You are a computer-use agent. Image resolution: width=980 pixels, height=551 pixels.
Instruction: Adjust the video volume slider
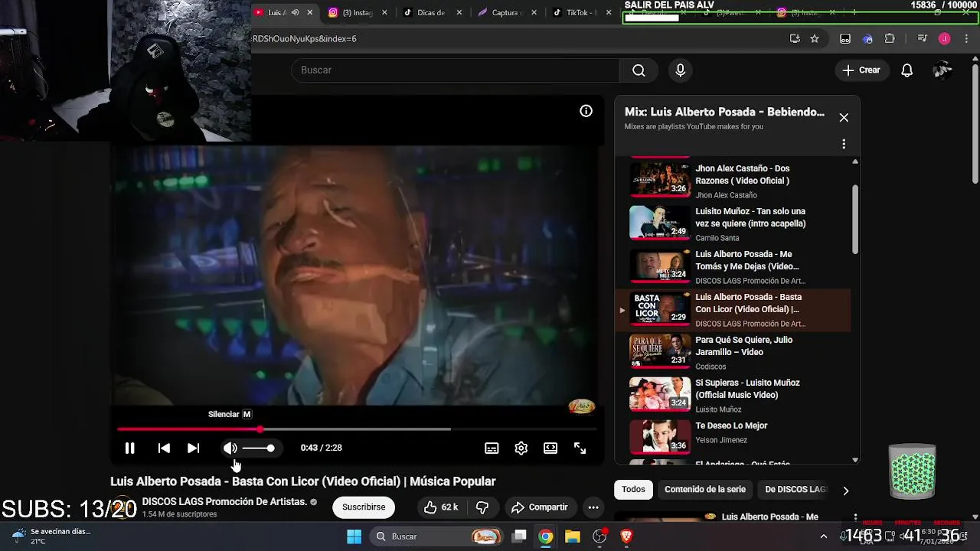click(259, 448)
